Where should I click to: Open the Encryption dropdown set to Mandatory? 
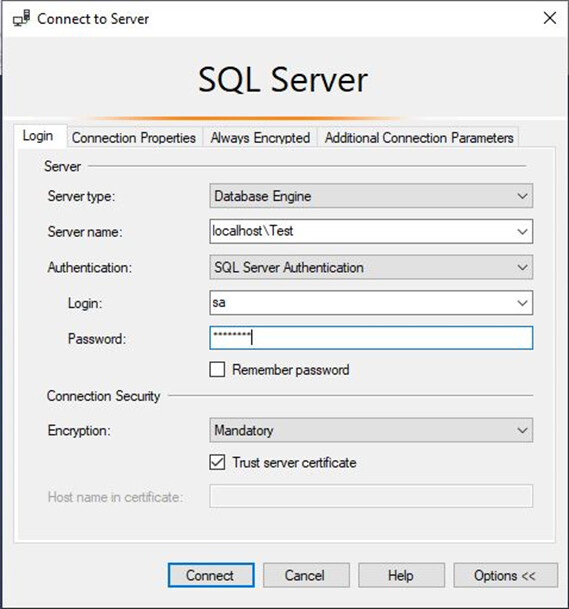(371, 430)
